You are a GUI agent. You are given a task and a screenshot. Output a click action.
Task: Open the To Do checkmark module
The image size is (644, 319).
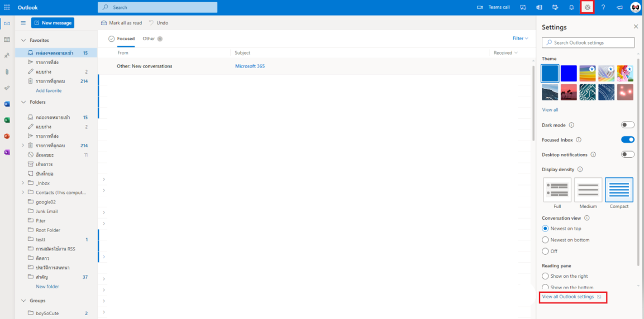pos(7,88)
